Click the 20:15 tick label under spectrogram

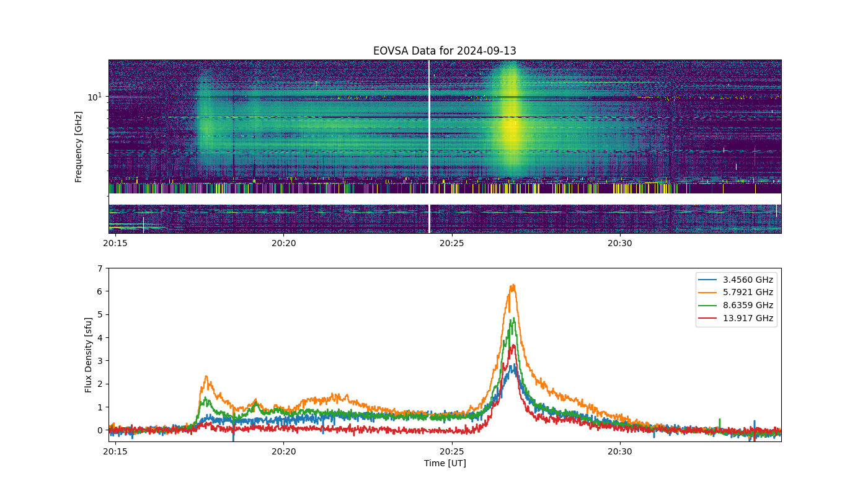(x=115, y=243)
